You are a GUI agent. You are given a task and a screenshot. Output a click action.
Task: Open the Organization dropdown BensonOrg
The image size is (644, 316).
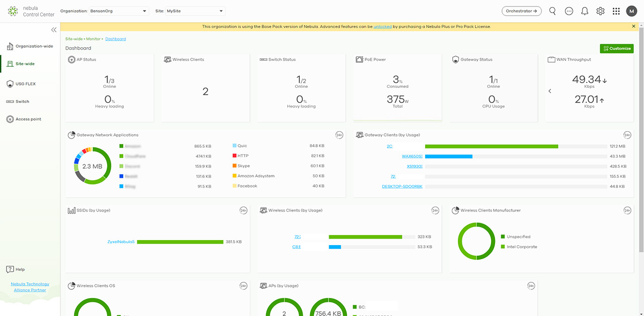(x=119, y=11)
